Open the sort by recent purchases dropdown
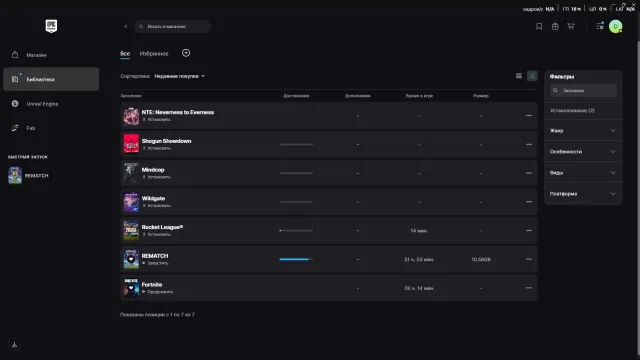The width and height of the screenshot is (640, 360). pyautogui.click(x=180, y=76)
